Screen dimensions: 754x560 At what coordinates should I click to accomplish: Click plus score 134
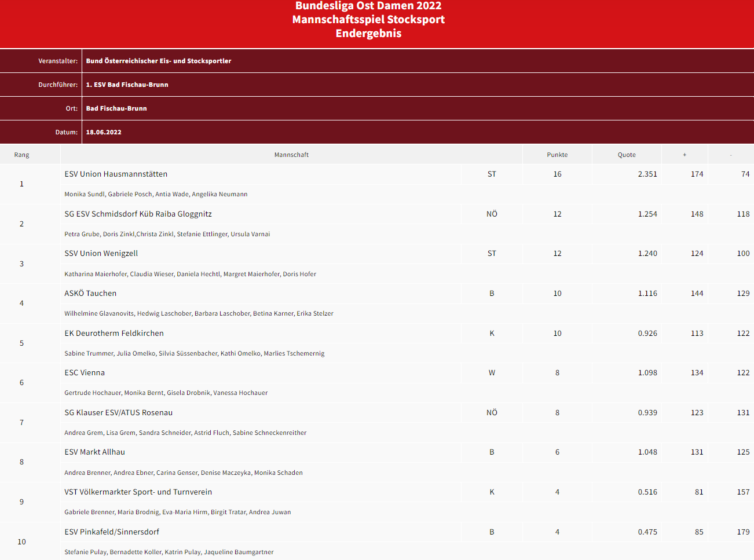click(697, 372)
